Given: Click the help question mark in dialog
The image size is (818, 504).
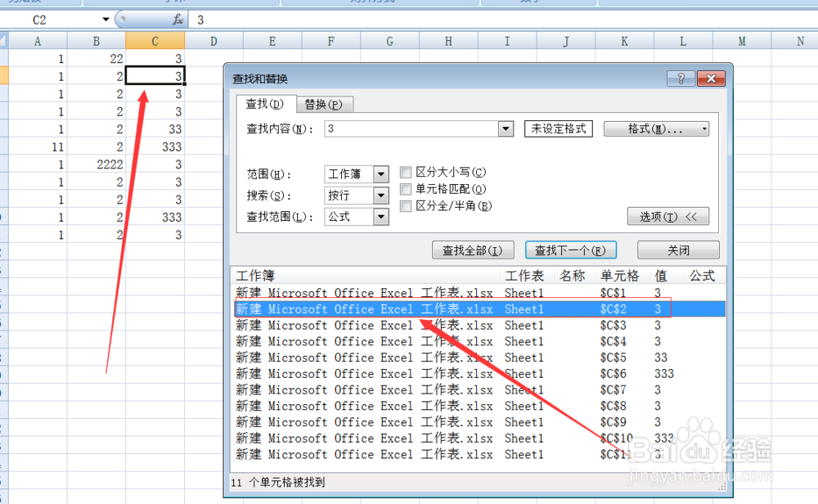Looking at the screenshot, I should coord(681,79).
